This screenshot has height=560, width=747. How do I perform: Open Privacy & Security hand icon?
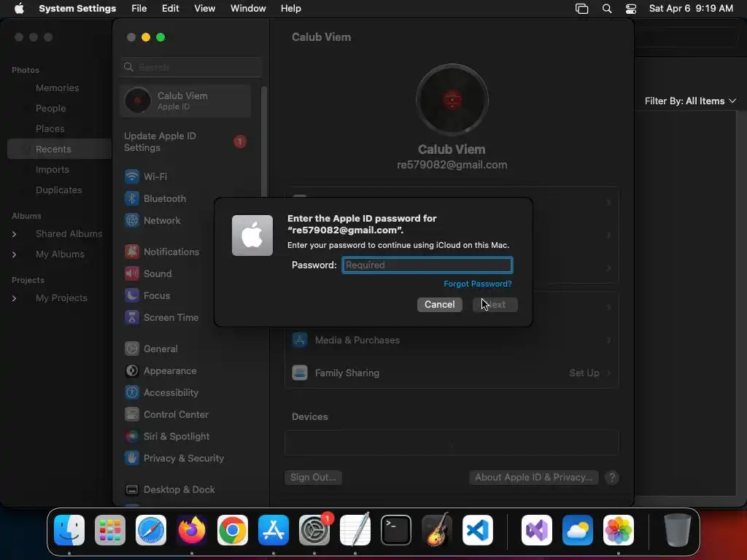point(132,458)
